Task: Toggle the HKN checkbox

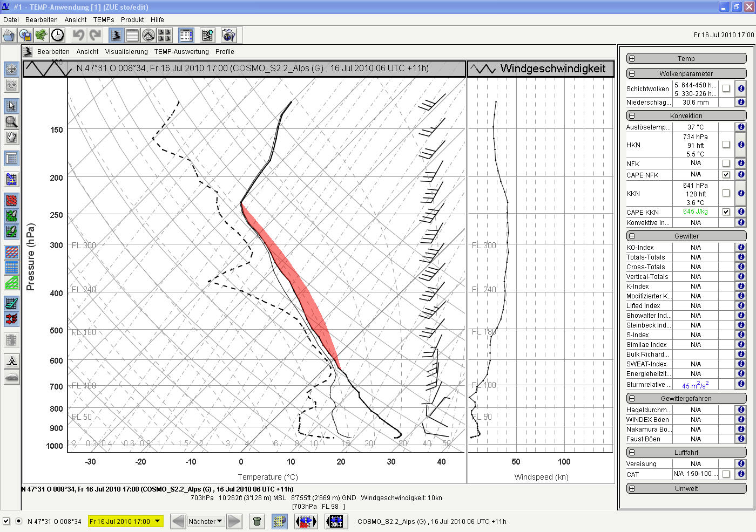Action: click(726, 145)
